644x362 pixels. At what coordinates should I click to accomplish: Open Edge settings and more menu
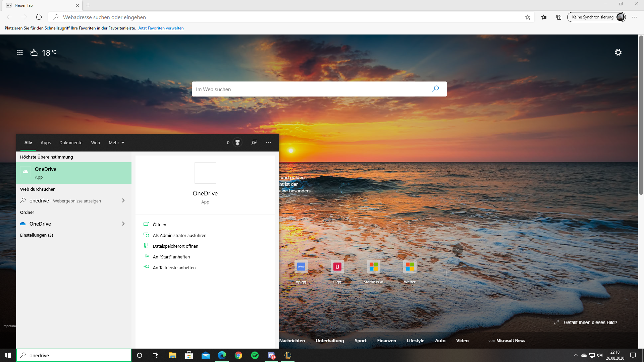point(635,17)
